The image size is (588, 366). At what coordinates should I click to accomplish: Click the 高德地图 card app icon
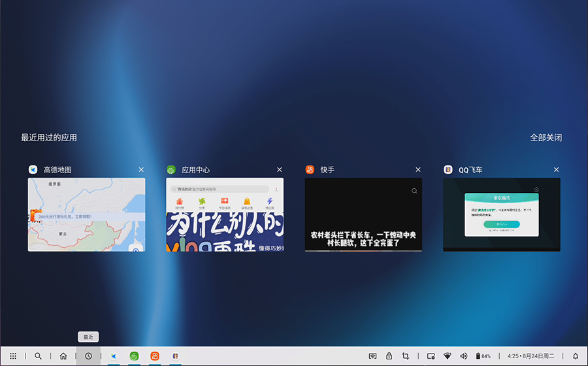[33, 170]
